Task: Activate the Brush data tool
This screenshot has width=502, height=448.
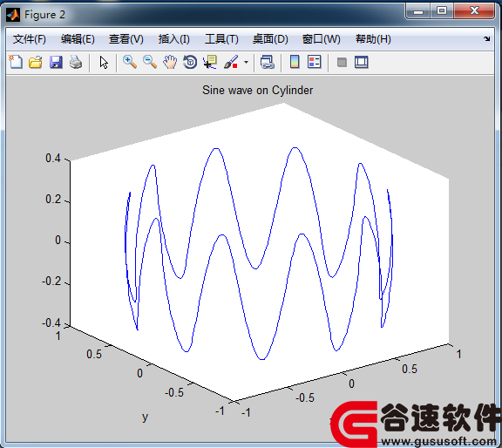Action: [231, 62]
